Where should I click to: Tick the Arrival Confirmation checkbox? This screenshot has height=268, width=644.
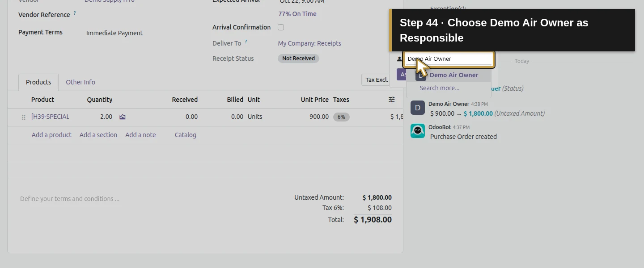pyautogui.click(x=281, y=27)
